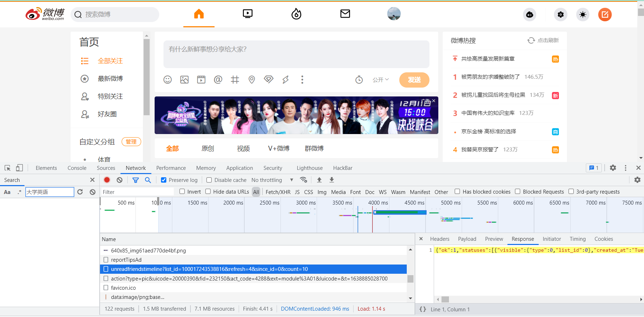Check Has blocked cookies

point(457,191)
